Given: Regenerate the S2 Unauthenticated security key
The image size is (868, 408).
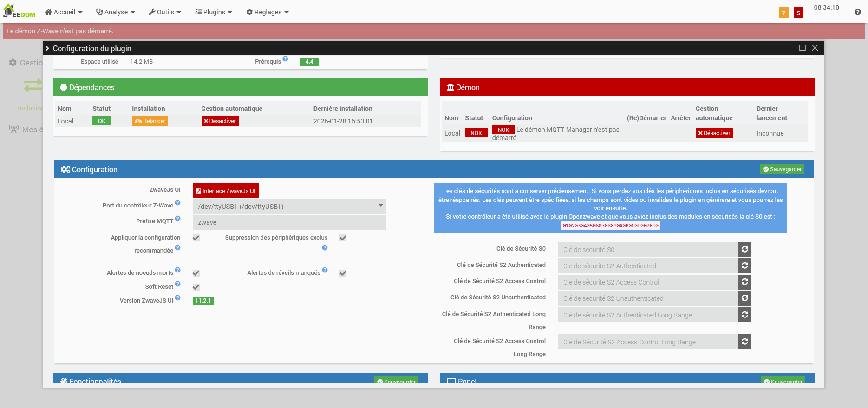Looking at the screenshot, I should tap(744, 298).
